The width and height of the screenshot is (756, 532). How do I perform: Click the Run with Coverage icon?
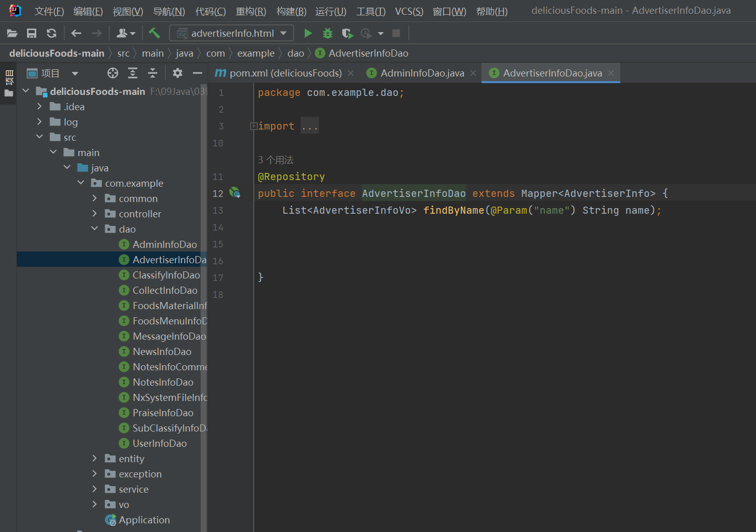pos(347,33)
